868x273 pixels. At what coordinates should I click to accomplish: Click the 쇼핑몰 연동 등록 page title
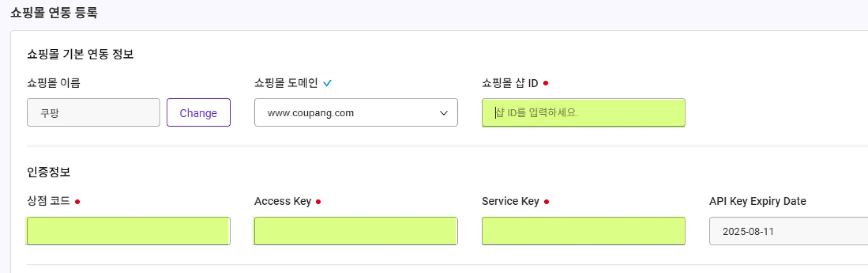pos(54,13)
